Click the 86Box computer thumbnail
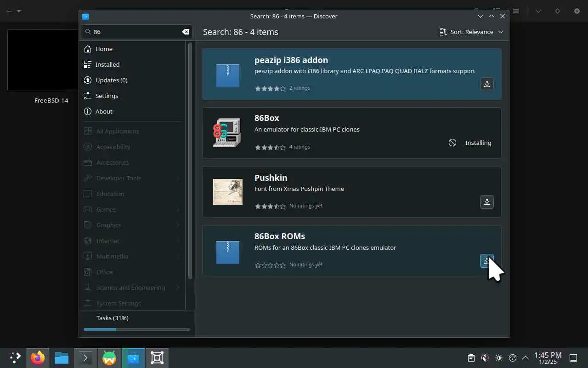 (x=227, y=132)
